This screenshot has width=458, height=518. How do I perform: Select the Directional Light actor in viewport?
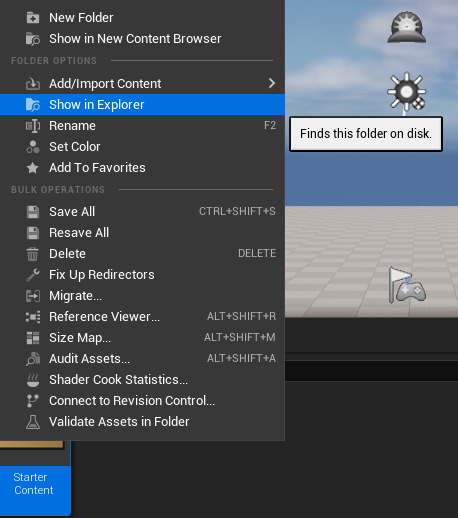coord(406,92)
